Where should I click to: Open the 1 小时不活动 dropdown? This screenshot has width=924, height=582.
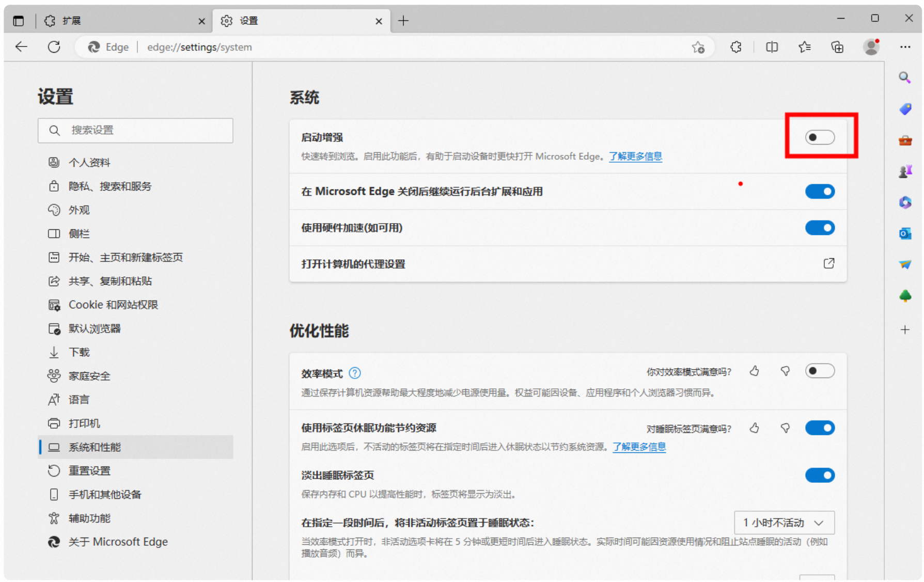tap(784, 523)
